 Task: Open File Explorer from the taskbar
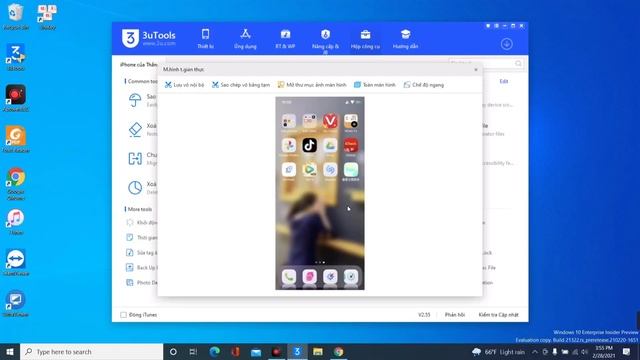[x=318, y=352]
